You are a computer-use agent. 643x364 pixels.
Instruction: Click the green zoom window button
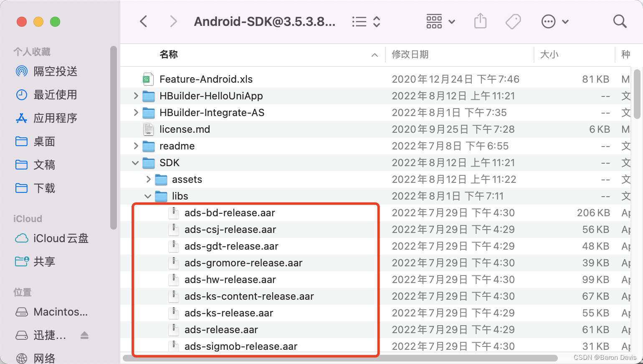click(x=55, y=22)
